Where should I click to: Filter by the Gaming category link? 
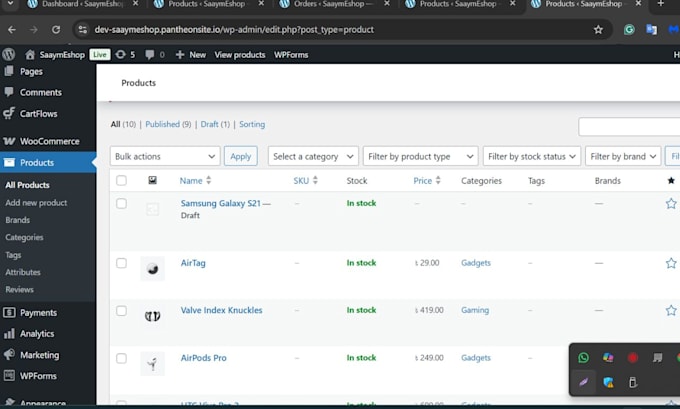(475, 310)
